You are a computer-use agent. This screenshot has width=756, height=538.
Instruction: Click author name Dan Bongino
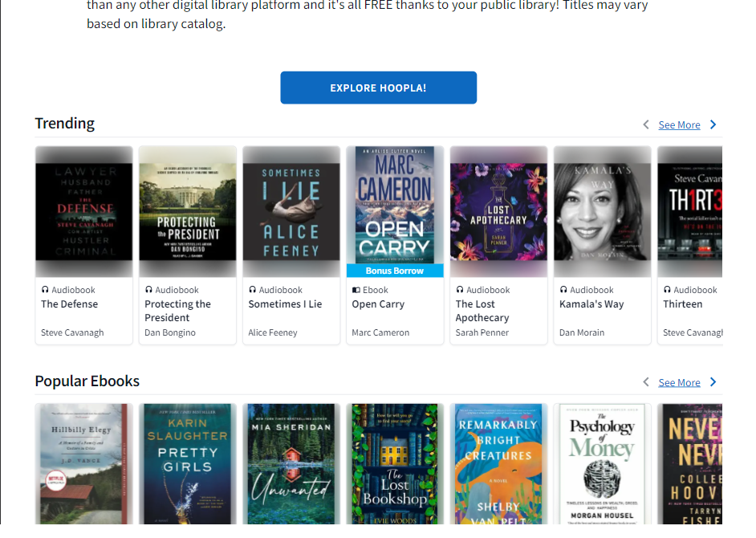[170, 332]
